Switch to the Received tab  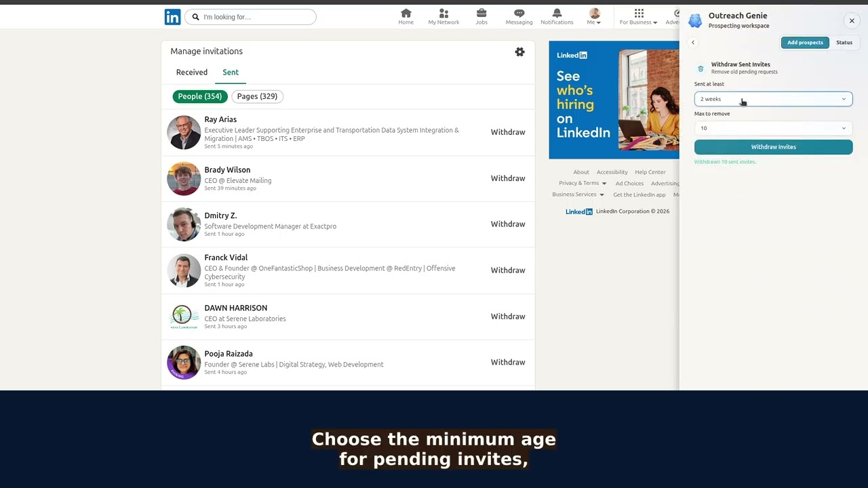coord(192,73)
